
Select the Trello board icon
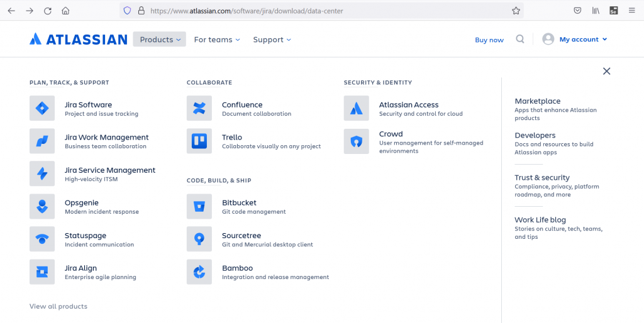(199, 141)
